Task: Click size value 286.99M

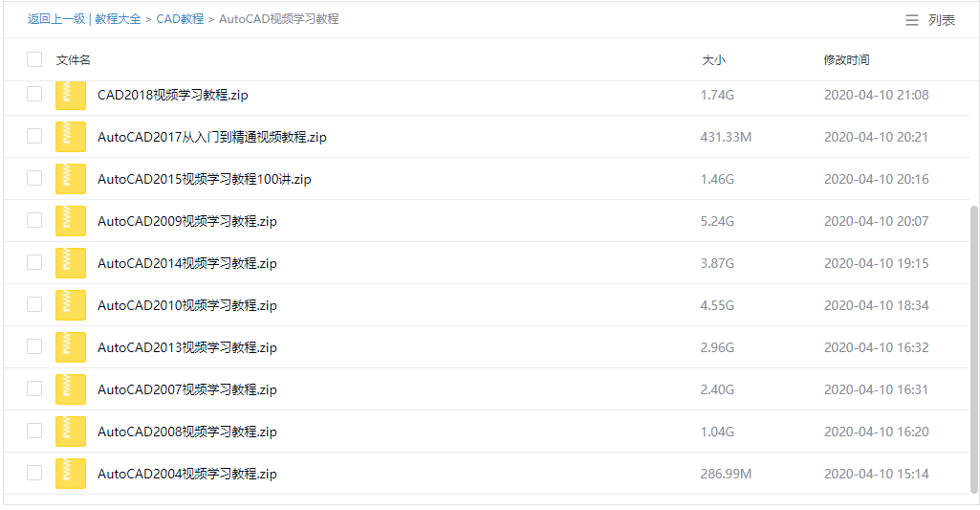Action: (x=726, y=474)
